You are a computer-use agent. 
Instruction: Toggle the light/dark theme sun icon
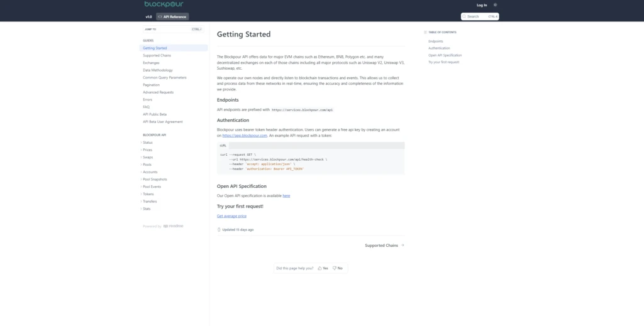495,5
